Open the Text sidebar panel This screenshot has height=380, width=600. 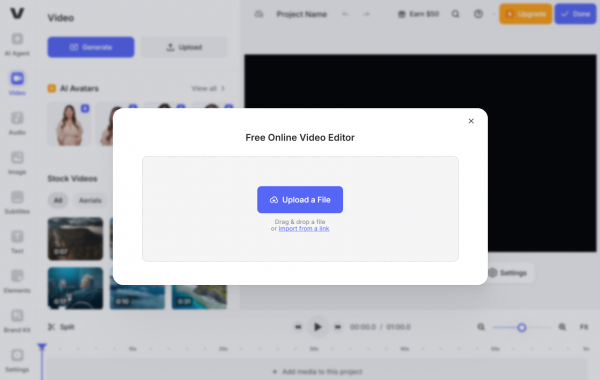click(17, 242)
